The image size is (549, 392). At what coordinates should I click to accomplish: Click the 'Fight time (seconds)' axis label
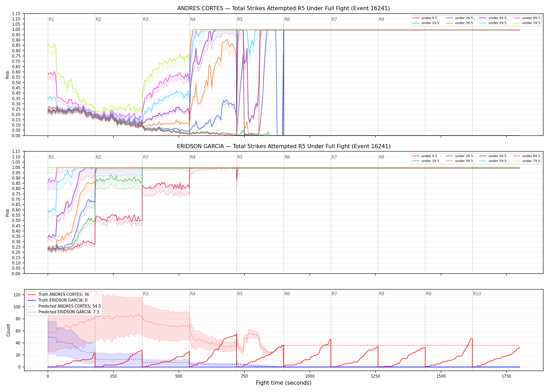284,383
